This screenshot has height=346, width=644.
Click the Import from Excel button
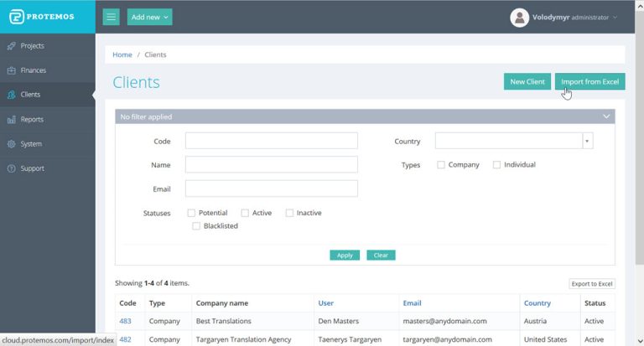tap(589, 81)
